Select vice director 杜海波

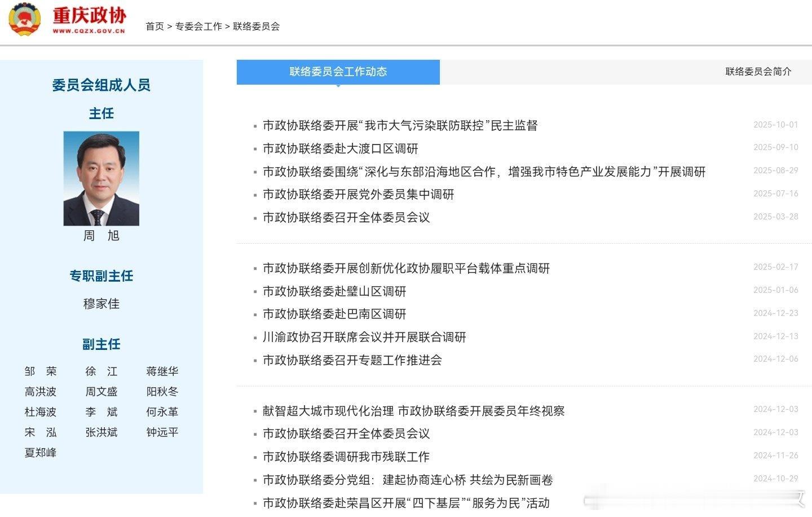pos(41,412)
